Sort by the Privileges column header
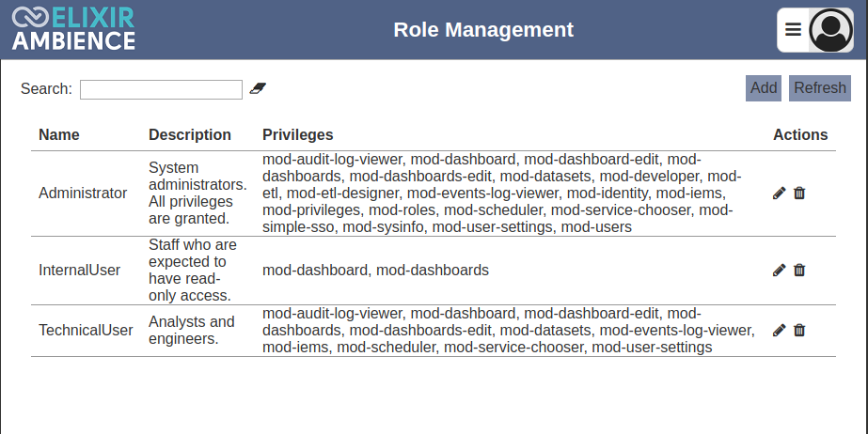This screenshot has width=868, height=434. coord(298,135)
